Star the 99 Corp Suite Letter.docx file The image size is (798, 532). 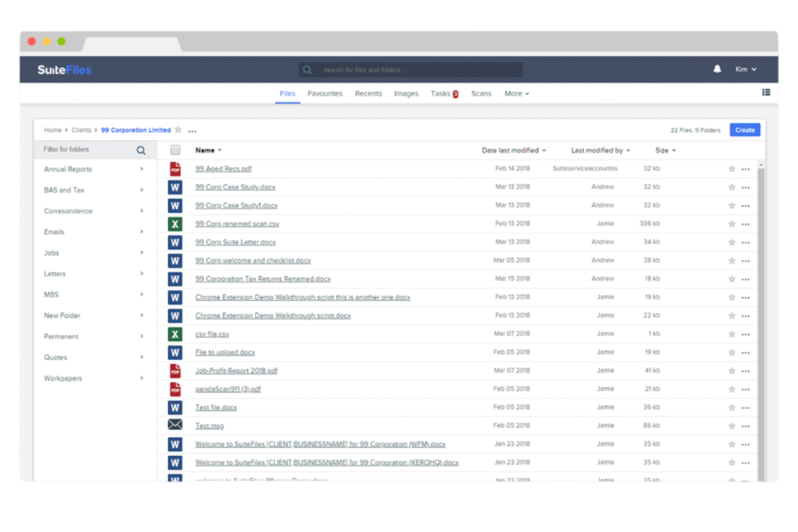[732, 242]
